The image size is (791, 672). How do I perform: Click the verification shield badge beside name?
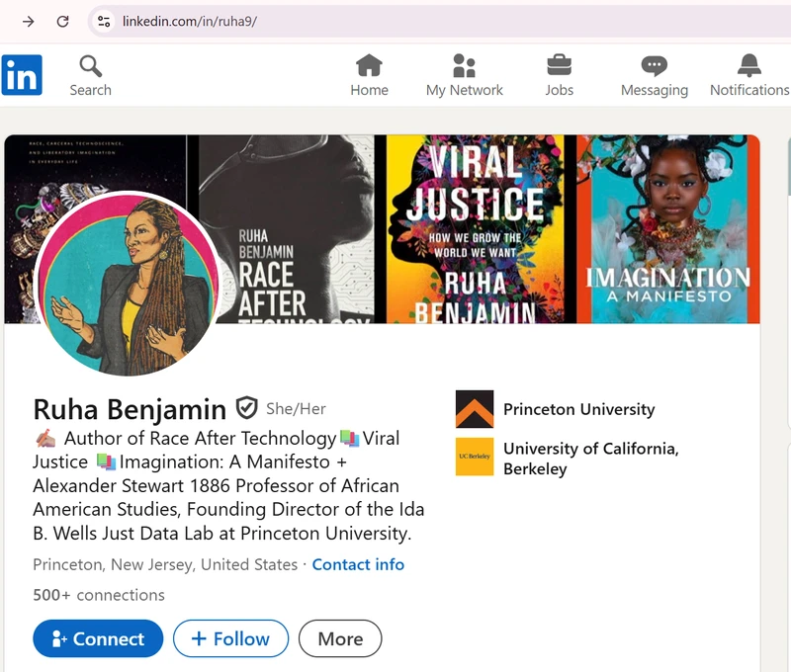pos(246,408)
